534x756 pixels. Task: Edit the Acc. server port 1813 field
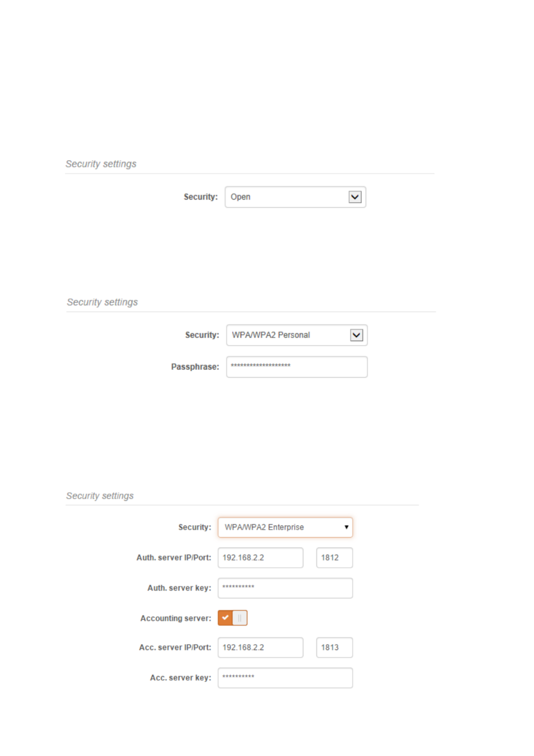click(x=334, y=647)
